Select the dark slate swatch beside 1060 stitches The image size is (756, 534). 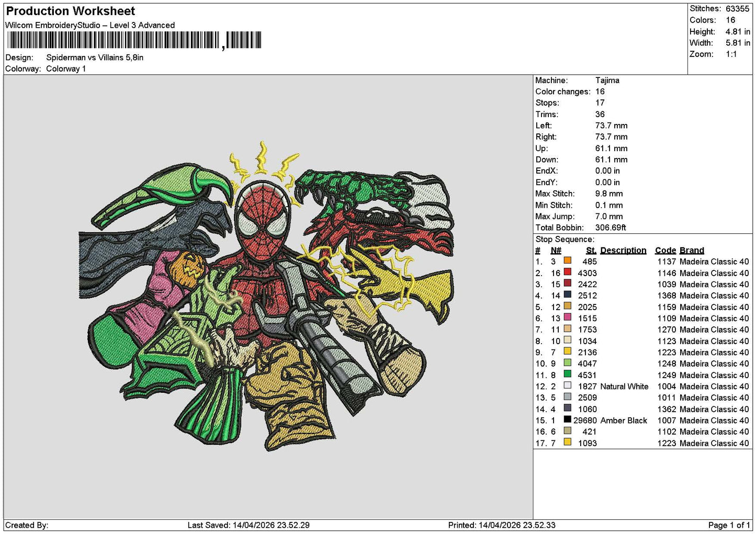(567, 408)
